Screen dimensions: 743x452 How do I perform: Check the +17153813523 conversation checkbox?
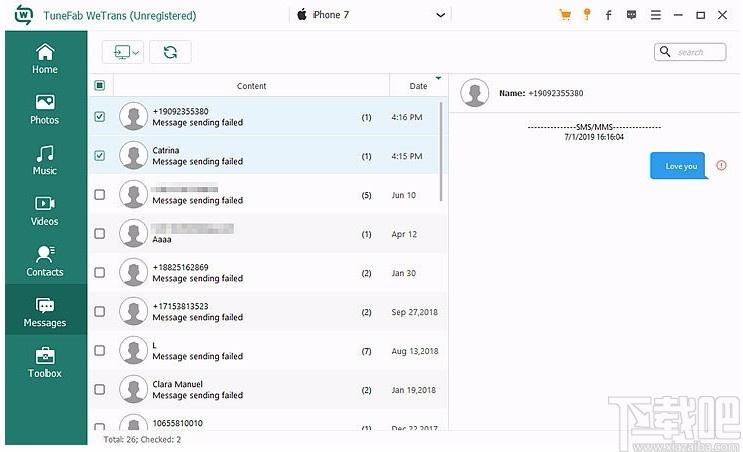pos(100,311)
